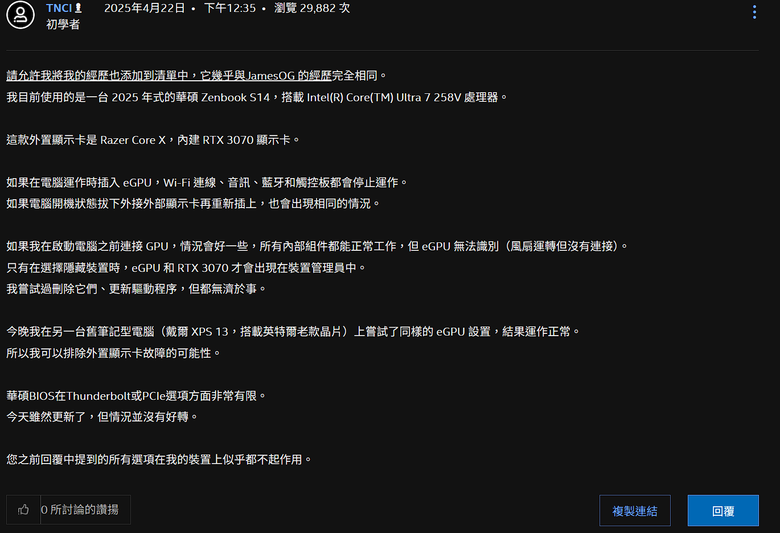Click the 華碩BIOS Thunderbolt PCIe options line
The image size is (780, 533).
pos(136,396)
